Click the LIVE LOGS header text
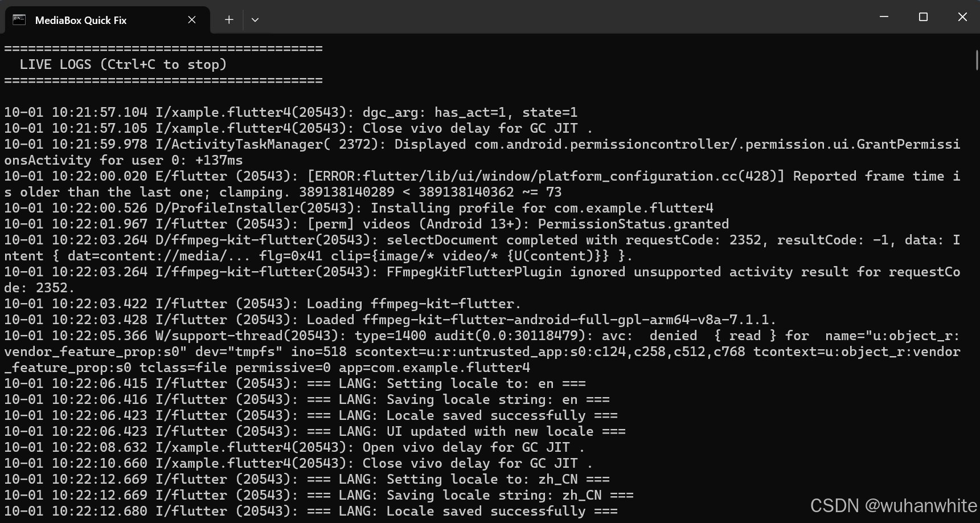 [123, 64]
